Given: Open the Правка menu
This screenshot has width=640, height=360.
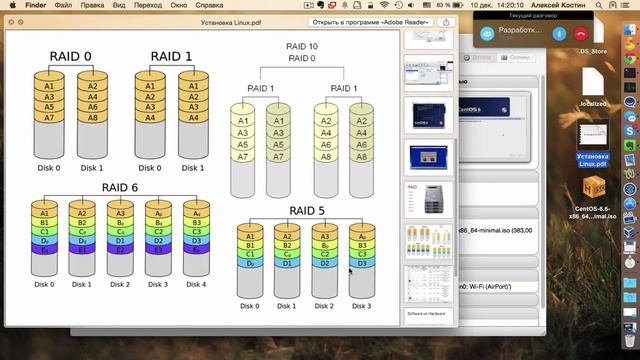Looking at the screenshot, I should click(x=92, y=5).
